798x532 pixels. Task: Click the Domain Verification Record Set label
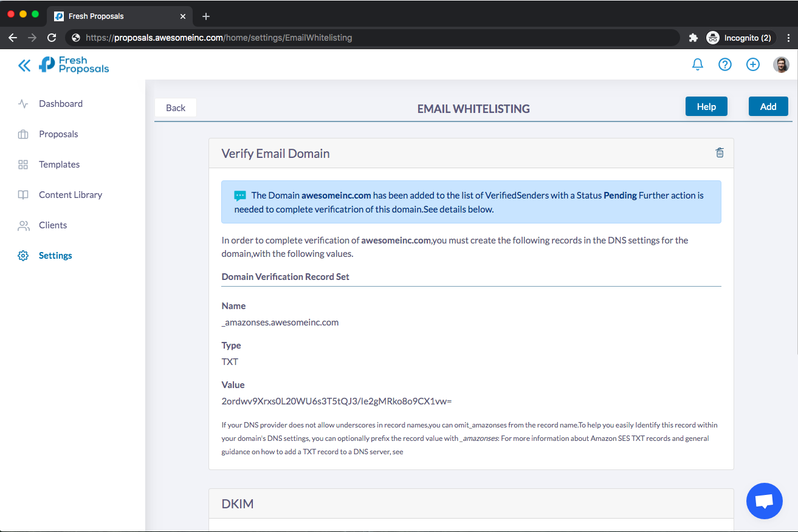pyautogui.click(x=286, y=277)
